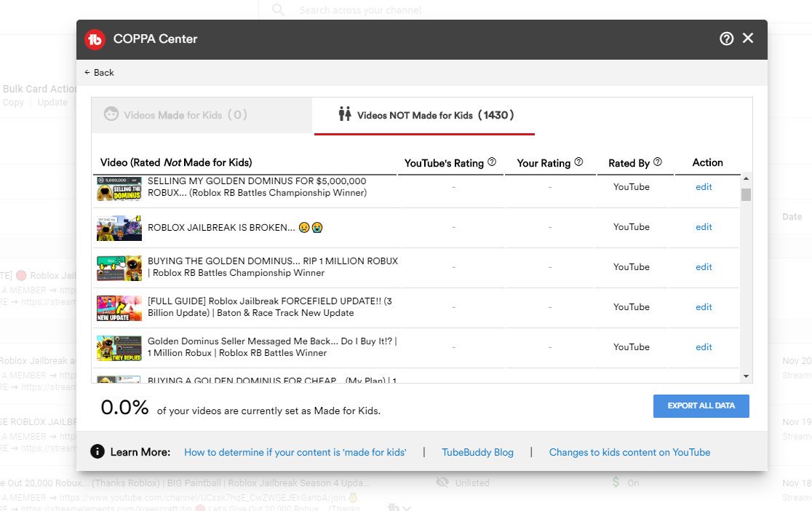Open the TubeBuddy Blog link
Viewport: 812px width, 511px height.
[477, 452]
